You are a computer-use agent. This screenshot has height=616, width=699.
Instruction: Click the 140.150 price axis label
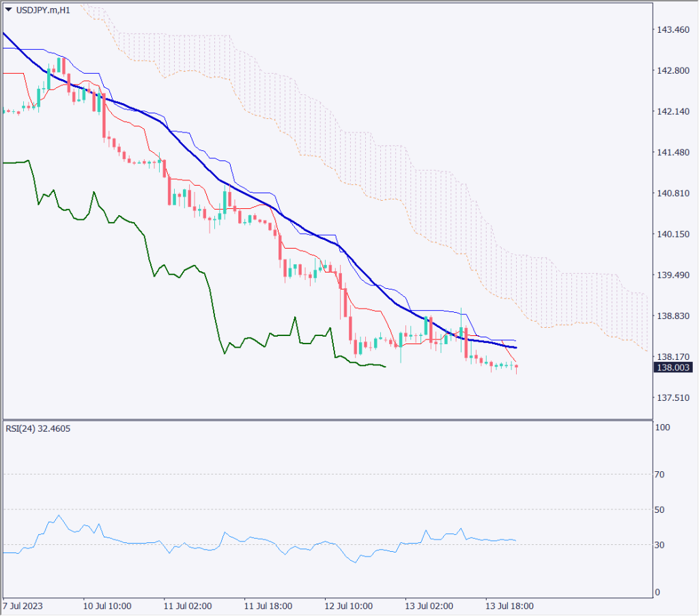tap(672, 234)
